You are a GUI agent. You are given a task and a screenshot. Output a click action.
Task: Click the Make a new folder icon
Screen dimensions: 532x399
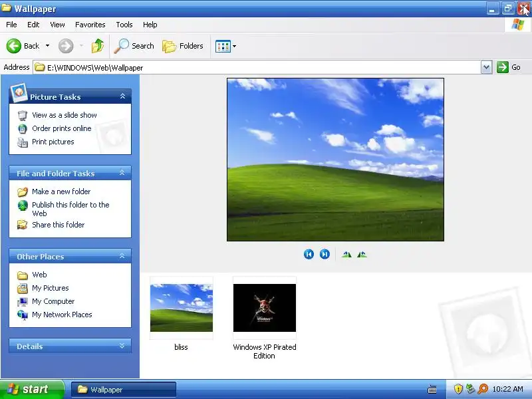[x=23, y=192]
